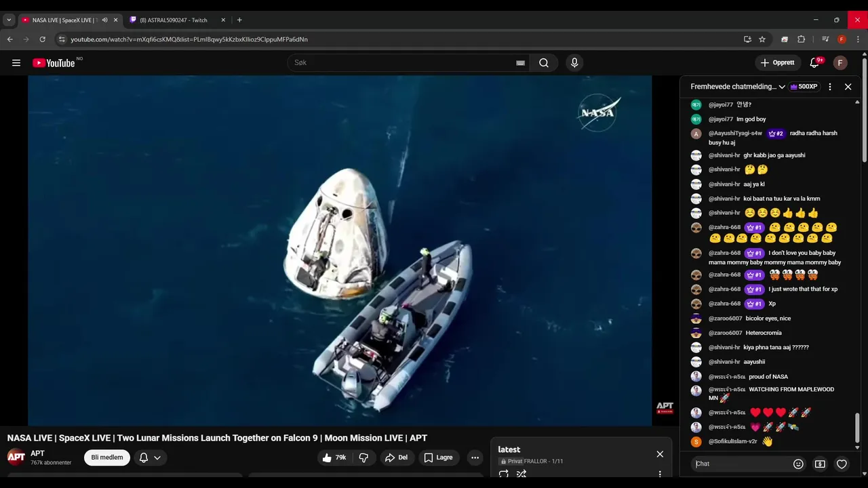Click the Del share button
Viewport: 868px width, 488px height.
pyautogui.click(x=396, y=457)
